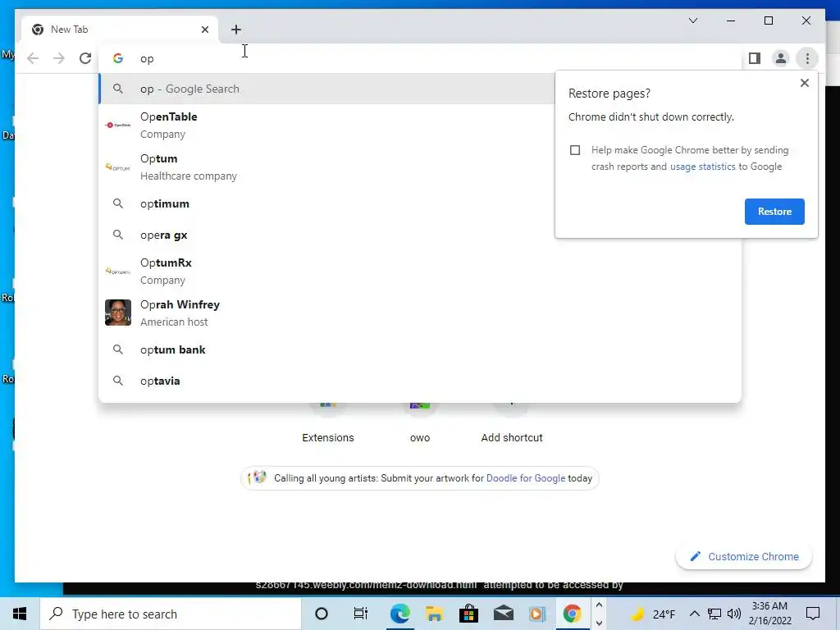This screenshot has width=840, height=630.
Task: Click the forward navigation arrow
Action: point(59,58)
